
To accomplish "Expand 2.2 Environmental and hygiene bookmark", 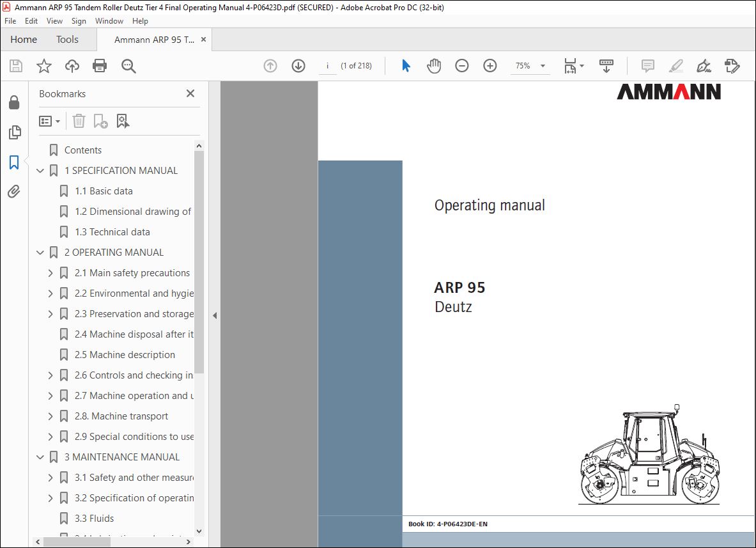I will 50,294.
